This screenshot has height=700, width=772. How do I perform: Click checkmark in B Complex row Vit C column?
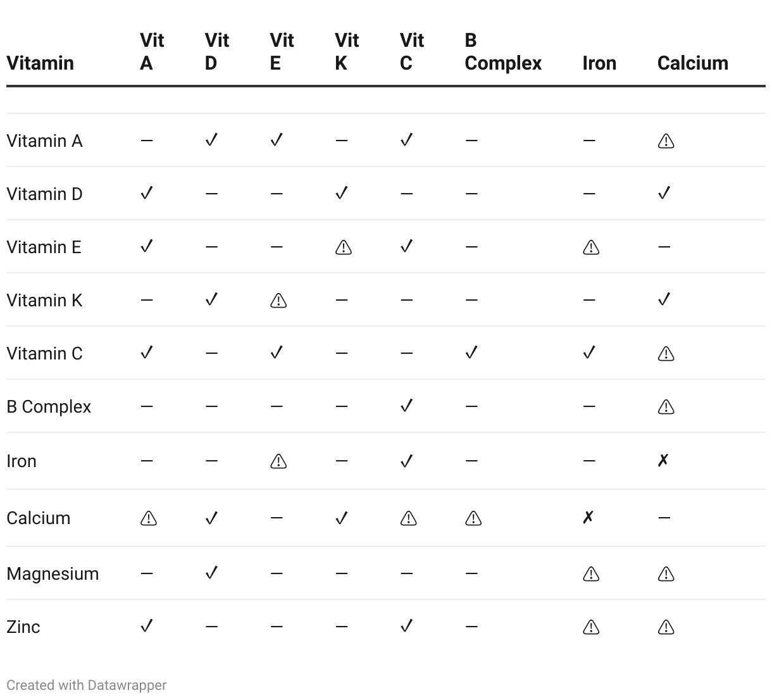(407, 406)
